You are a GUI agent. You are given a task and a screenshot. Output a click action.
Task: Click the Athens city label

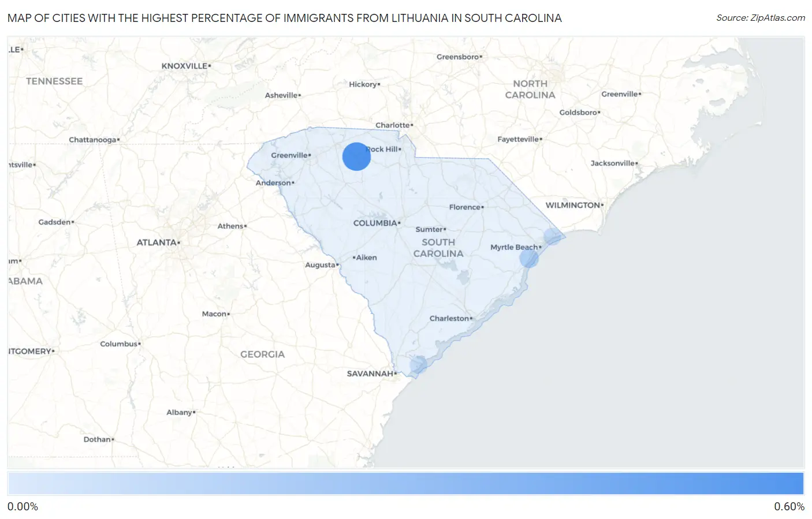[230, 226]
